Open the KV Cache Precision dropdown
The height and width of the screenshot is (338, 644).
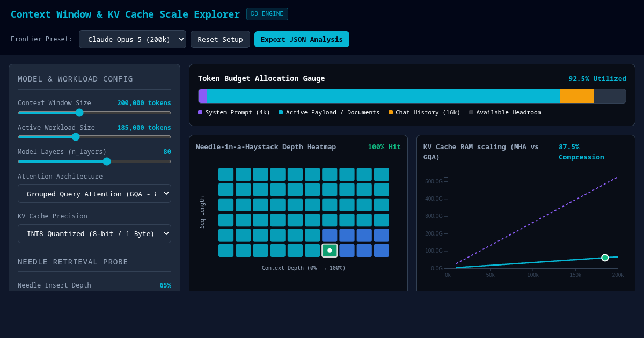coord(94,234)
